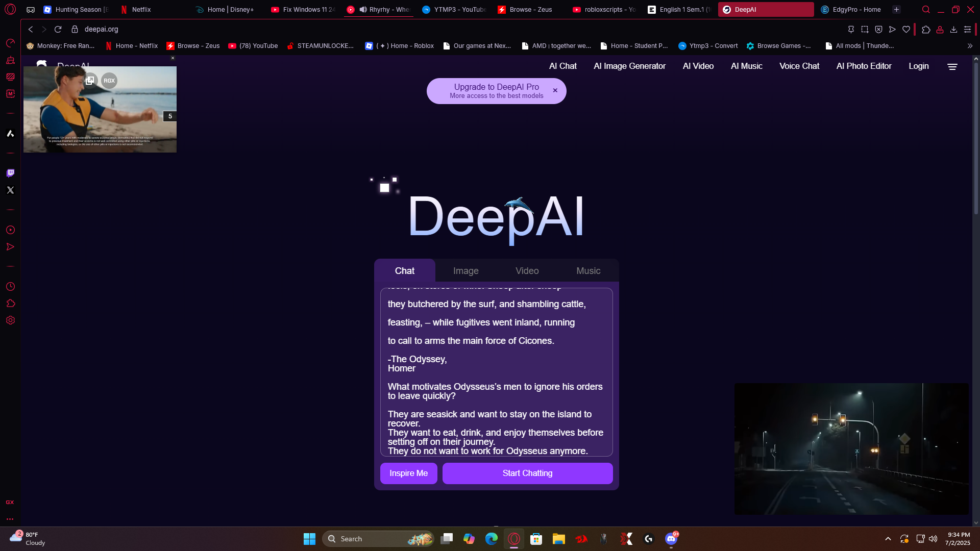The image size is (980, 551).
Task: Click the RGX button on the video popout
Action: click(109, 81)
